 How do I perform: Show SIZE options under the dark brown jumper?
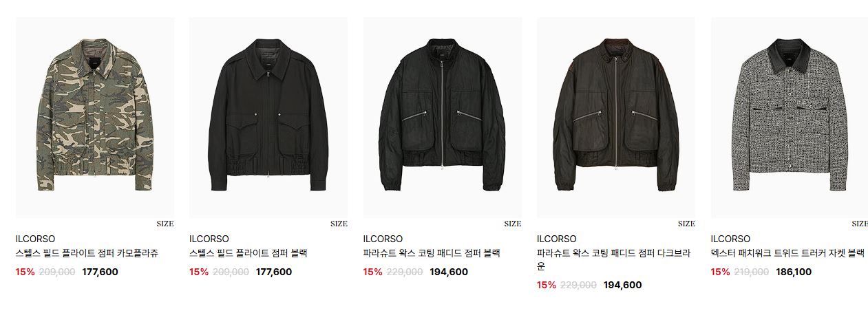click(686, 224)
